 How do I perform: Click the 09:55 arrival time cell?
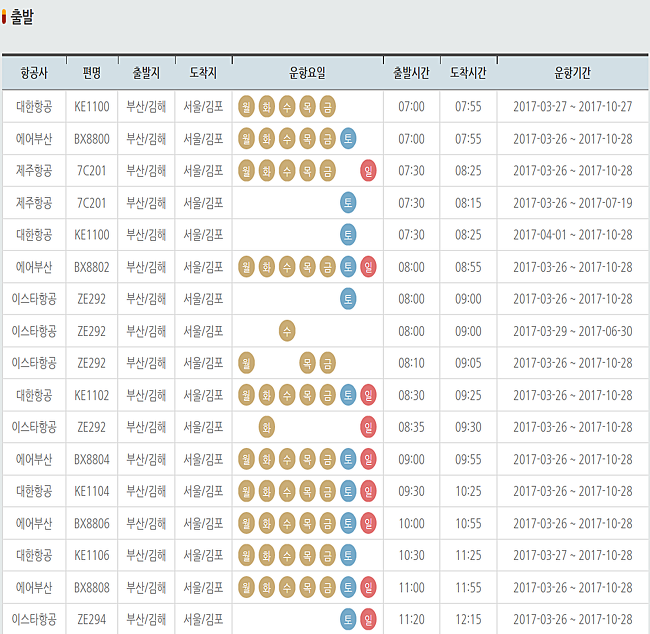pos(468,459)
